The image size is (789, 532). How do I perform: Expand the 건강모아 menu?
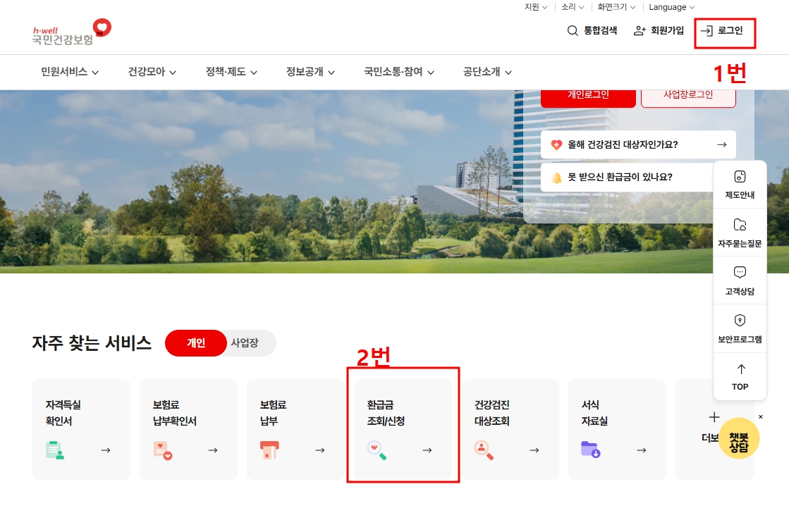152,72
